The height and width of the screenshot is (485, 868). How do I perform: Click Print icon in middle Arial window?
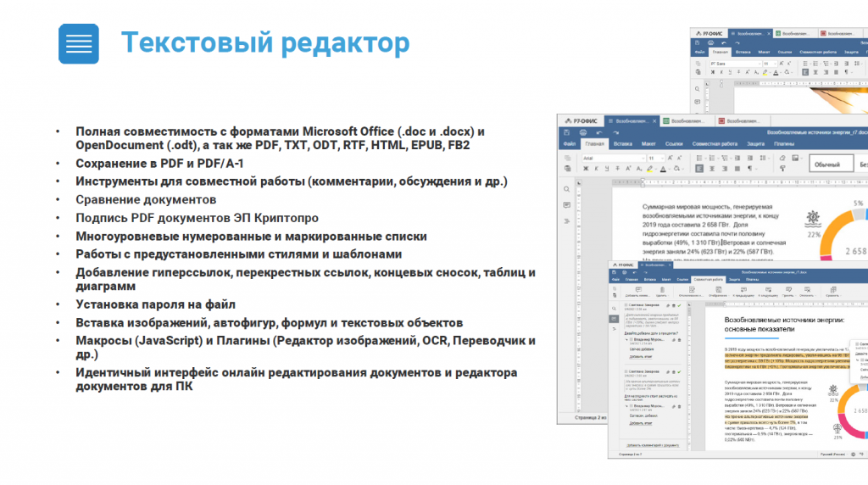583,132
